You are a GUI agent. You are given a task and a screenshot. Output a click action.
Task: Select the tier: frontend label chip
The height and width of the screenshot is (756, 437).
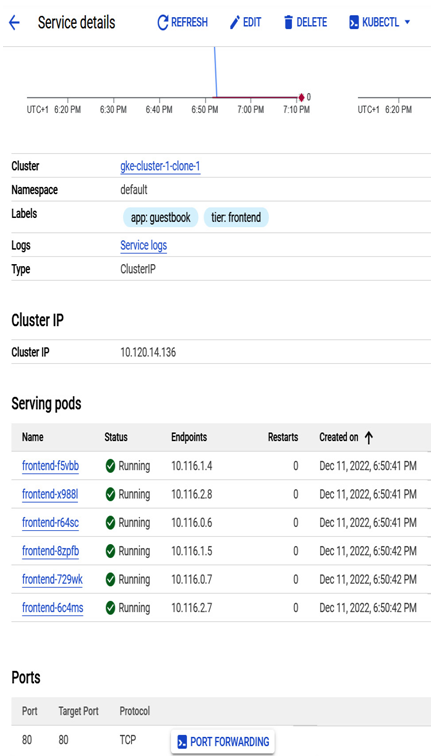point(236,217)
